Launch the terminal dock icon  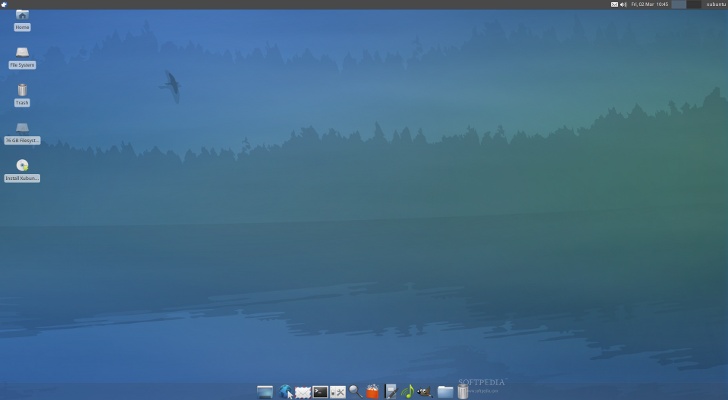click(320, 392)
